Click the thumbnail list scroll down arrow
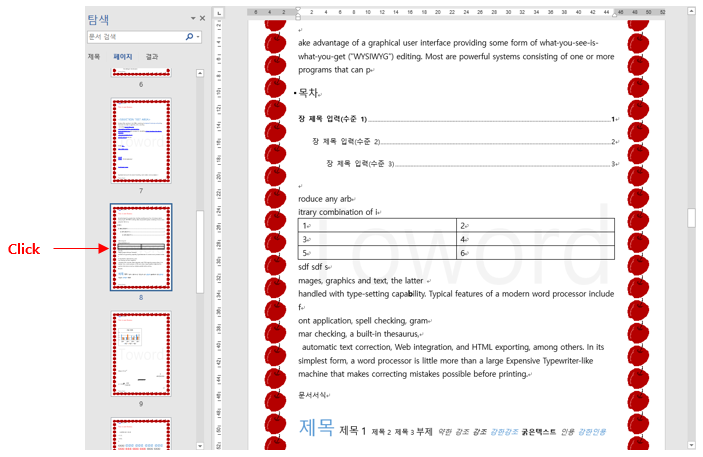The image size is (703, 457). point(200,445)
